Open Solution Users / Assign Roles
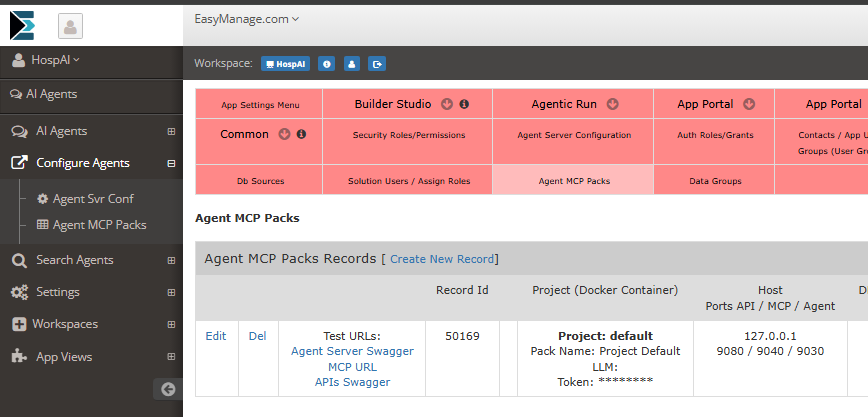868x417 pixels. tap(409, 181)
